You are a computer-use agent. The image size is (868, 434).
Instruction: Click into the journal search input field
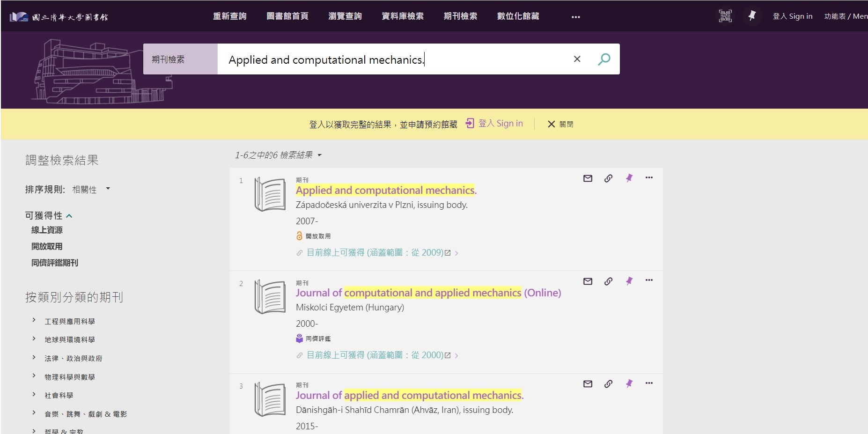coord(393,59)
